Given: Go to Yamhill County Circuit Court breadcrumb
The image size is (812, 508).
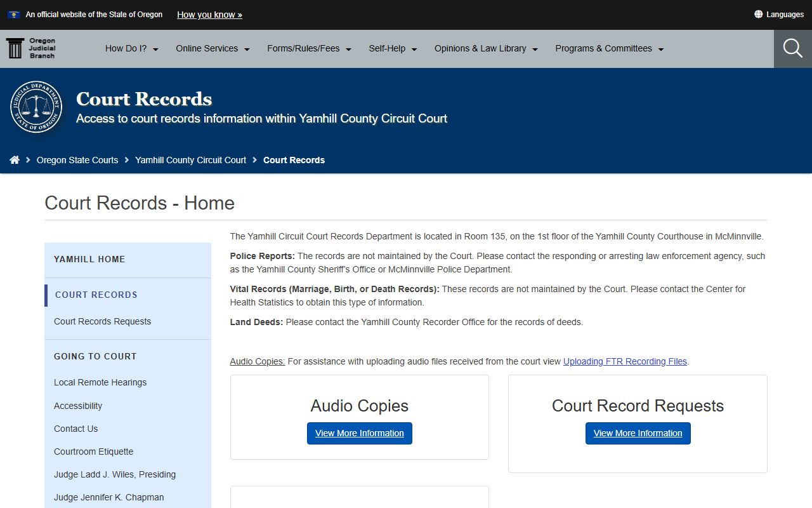Looking at the screenshot, I should tap(190, 160).
